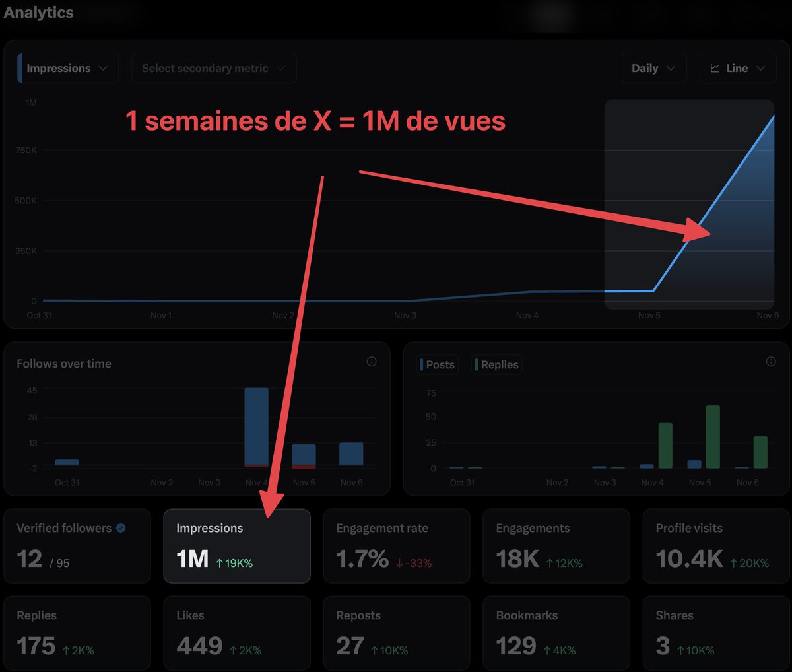Select the Engagement rate metric card
Image resolution: width=792 pixels, height=672 pixels.
(x=397, y=546)
